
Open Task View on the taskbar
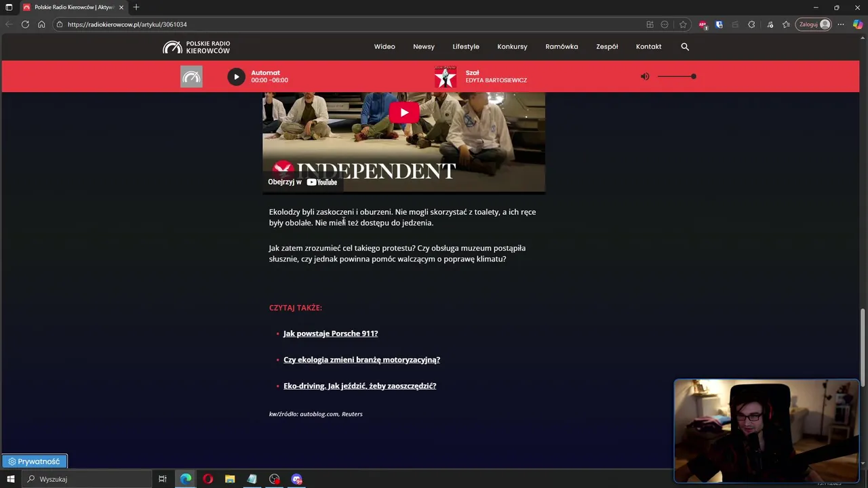coord(163,479)
